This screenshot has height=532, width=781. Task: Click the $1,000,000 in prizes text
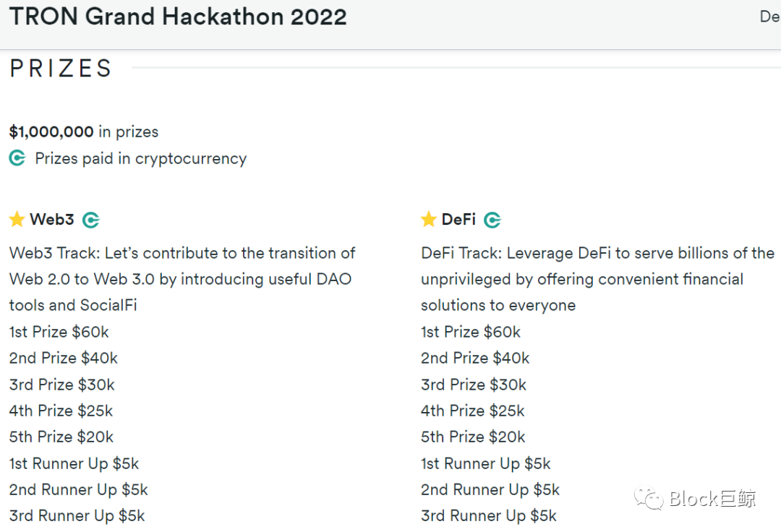click(84, 132)
